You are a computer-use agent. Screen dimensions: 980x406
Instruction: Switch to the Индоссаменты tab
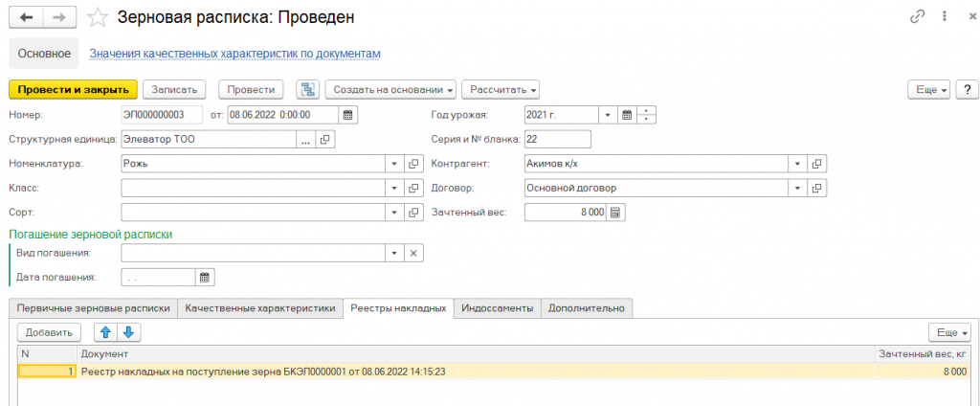click(497, 307)
